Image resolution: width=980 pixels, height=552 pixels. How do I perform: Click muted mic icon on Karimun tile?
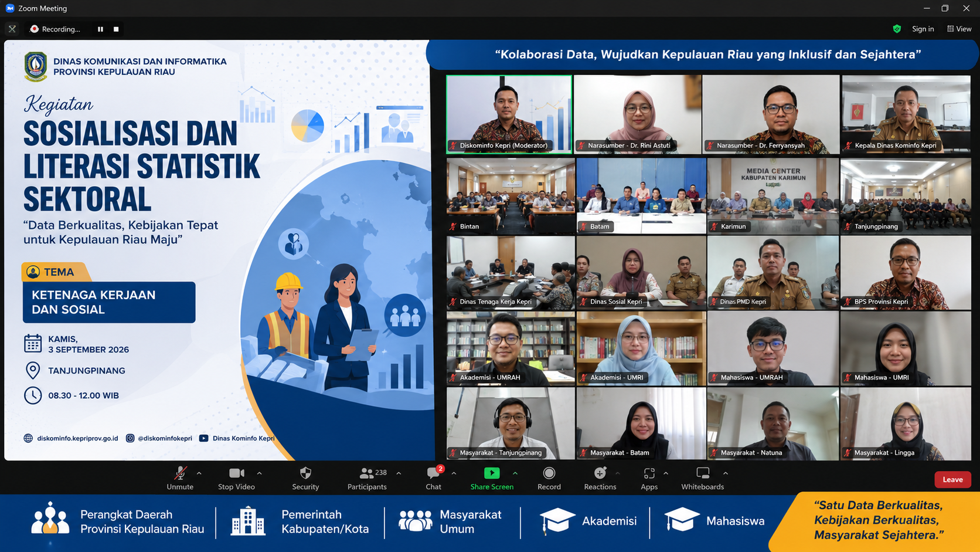[714, 226]
